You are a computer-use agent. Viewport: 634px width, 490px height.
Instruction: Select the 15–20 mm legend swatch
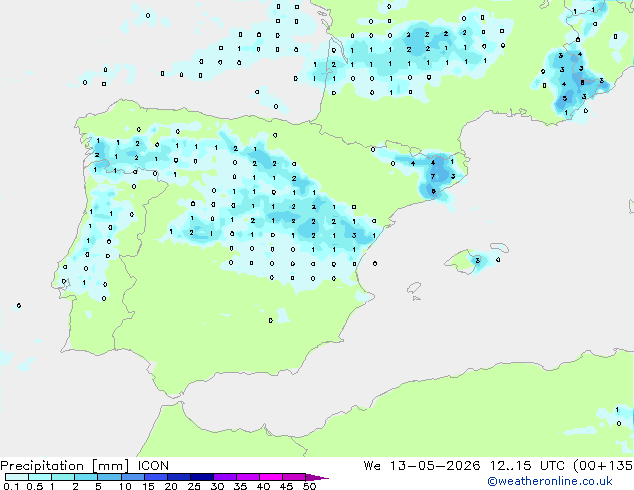point(156,477)
